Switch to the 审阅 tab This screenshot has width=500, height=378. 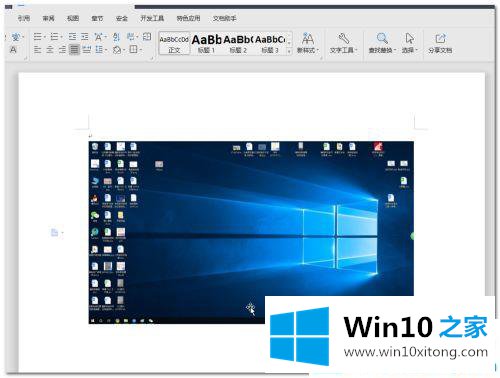pyautogui.click(x=48, y=18)
